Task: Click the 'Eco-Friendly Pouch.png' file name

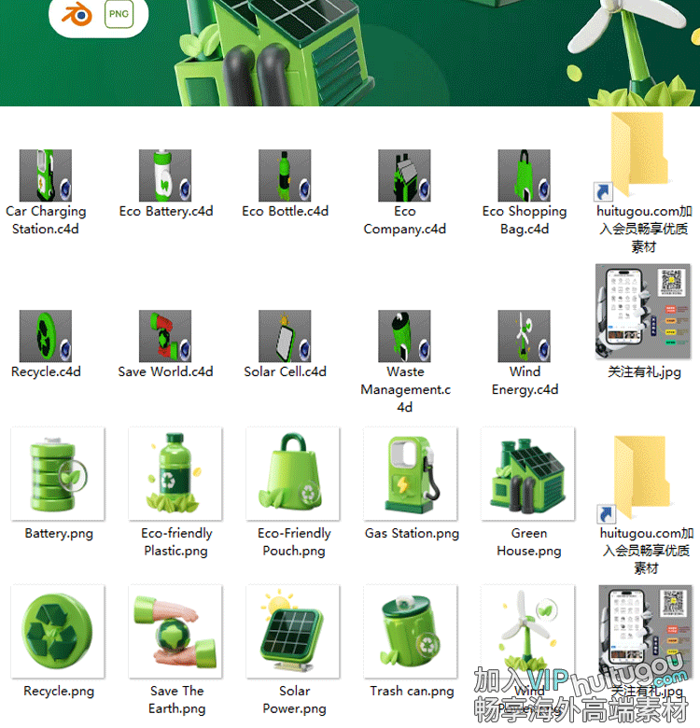Action: pyautogui.click(x=294, y=542)
